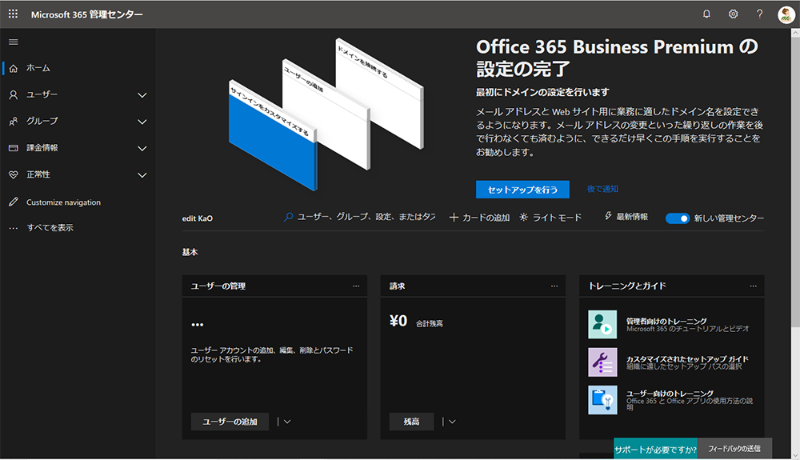Screen dimensions: 800x460
Task: Open more options on 請求 card
Action: pos(554,286)
